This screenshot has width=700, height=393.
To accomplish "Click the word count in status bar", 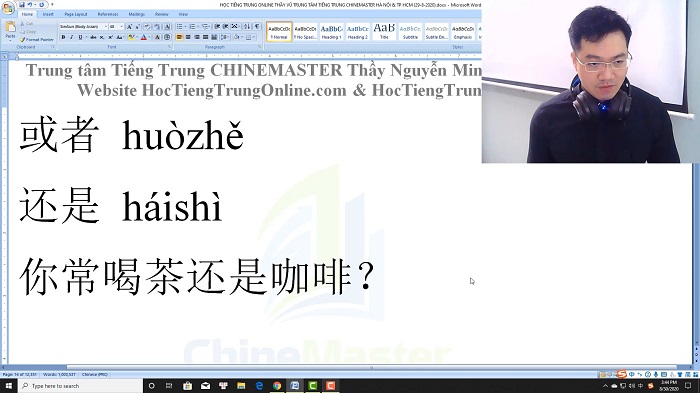I will (x=60, y=375).
